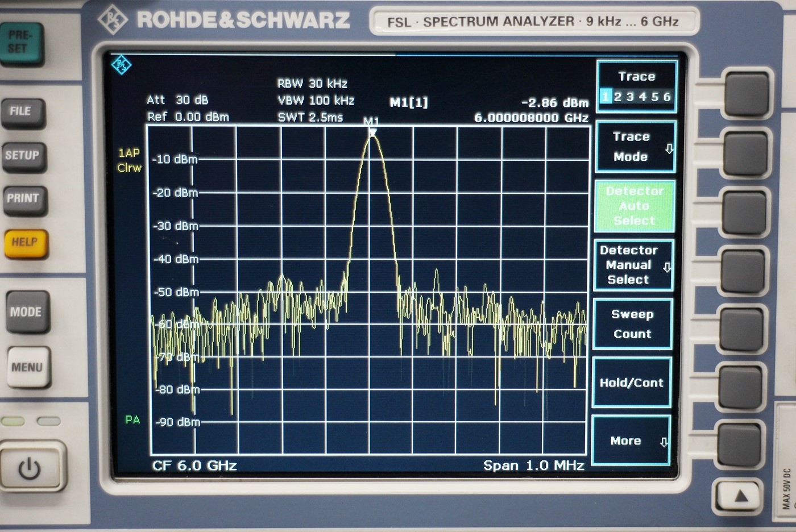Select Trace number 1
The width and height of the screenshot is (796, 532).
click(x=606, y=97)
